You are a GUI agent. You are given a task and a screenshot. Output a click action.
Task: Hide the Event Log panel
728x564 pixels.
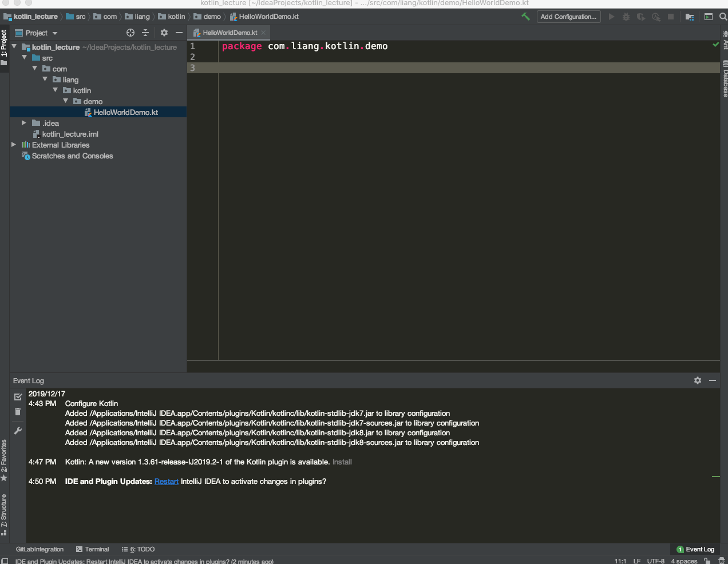coord(713,380)
